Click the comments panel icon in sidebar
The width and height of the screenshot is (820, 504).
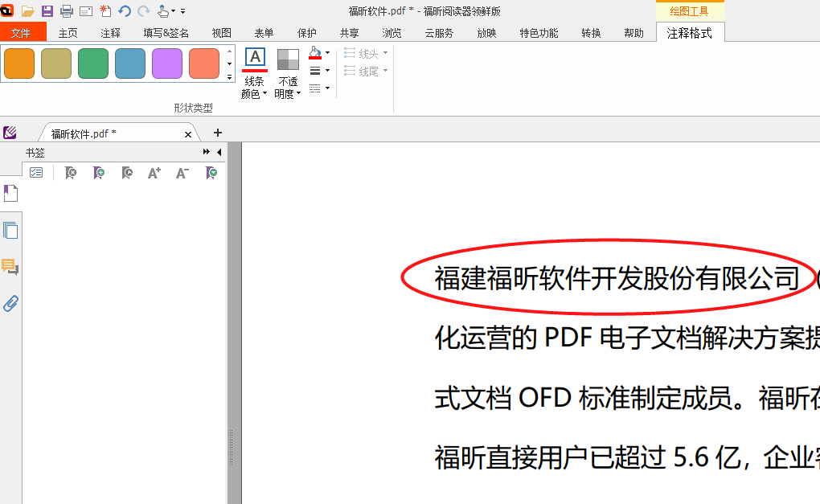pos(11,268)
